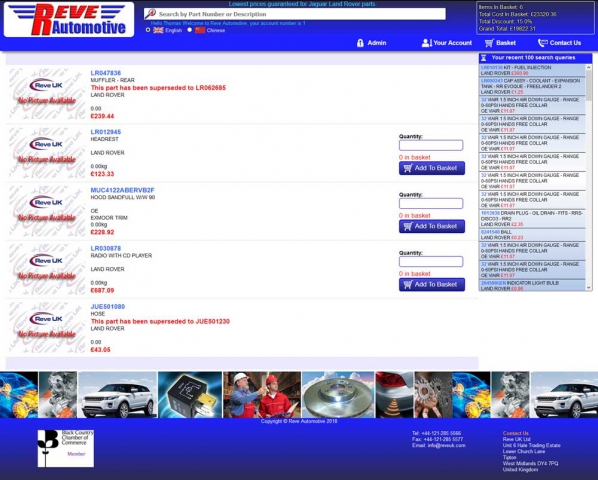Image resolution: width=598 pixels, height=480 pixels.
Task: Click the search magnifier icon
Action: (x=150, y=14)
